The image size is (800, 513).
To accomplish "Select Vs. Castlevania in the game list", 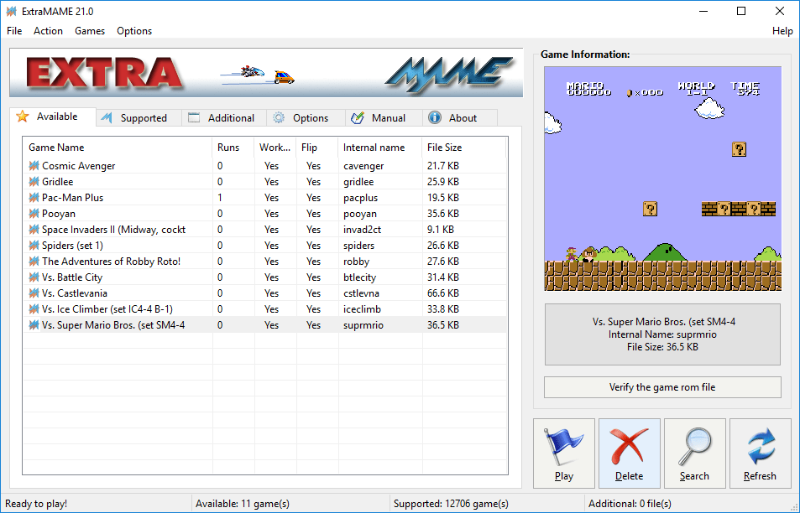I will [x=80, y=293].
